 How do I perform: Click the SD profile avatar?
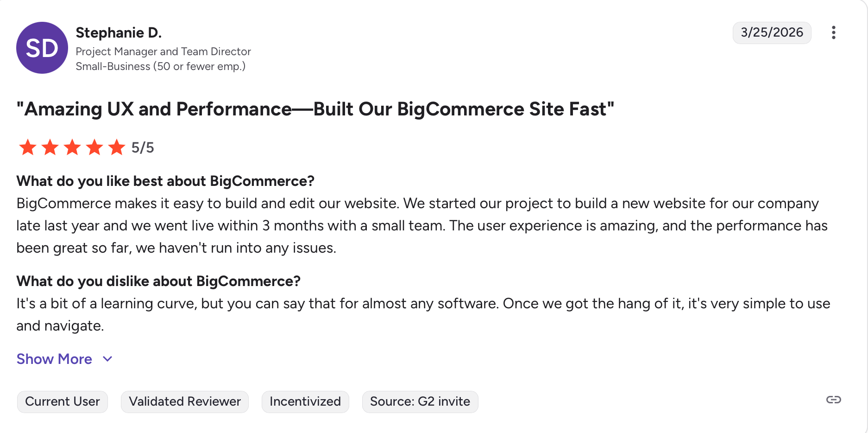point(42,48)
